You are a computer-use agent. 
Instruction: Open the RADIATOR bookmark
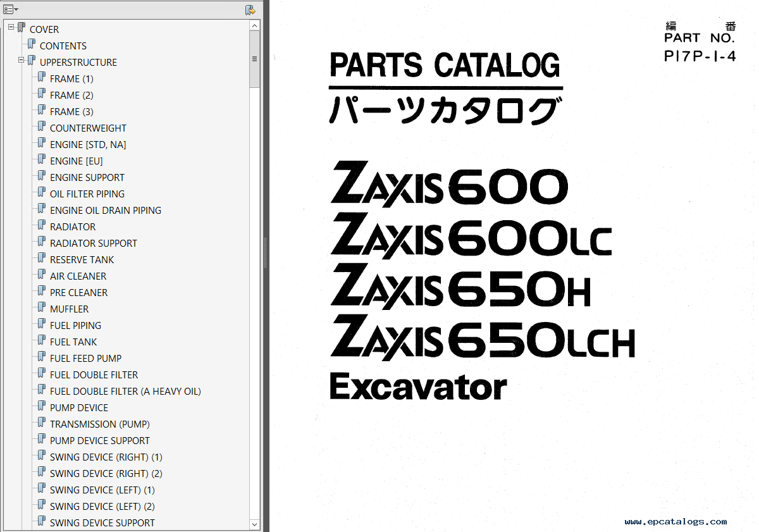coord(73,227)
